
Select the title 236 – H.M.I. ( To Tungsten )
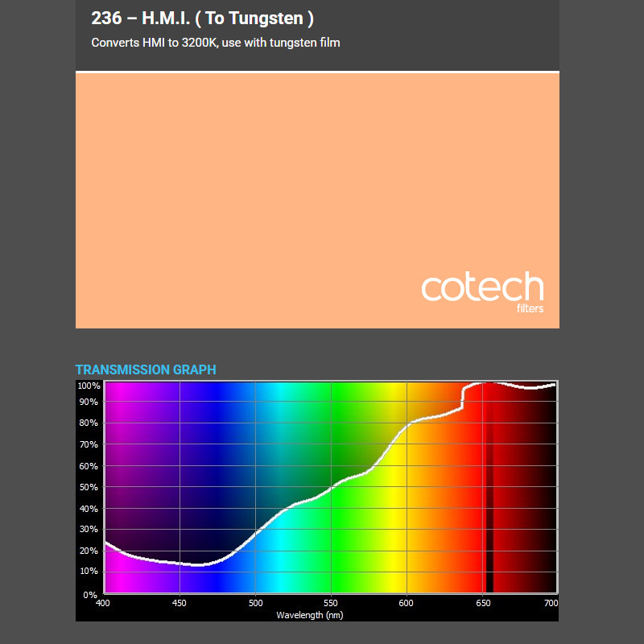click(203, 18)
